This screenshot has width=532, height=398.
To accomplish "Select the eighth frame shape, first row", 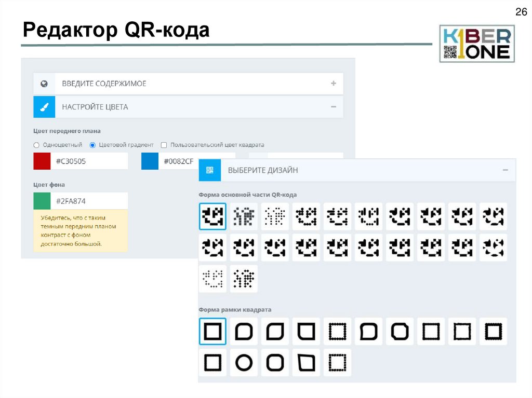I will pyautogui.click(x=431, y=331).
